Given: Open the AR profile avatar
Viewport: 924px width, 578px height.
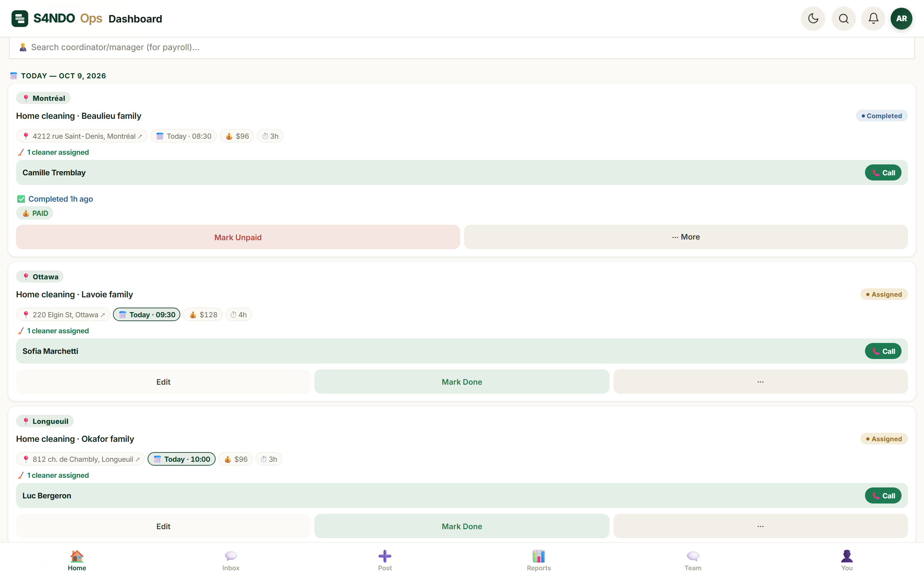Looking at the screenshot, I should pyautogui.click(x=902, y=18).
